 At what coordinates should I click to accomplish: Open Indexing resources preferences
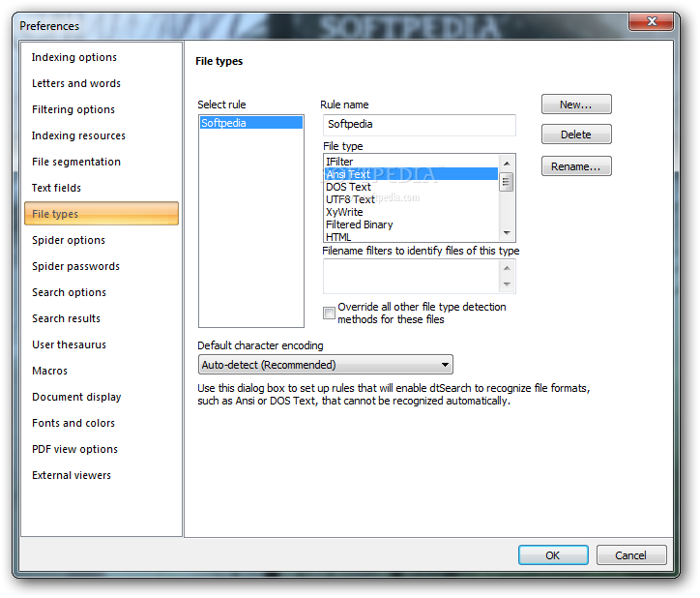tap(78, 135)
